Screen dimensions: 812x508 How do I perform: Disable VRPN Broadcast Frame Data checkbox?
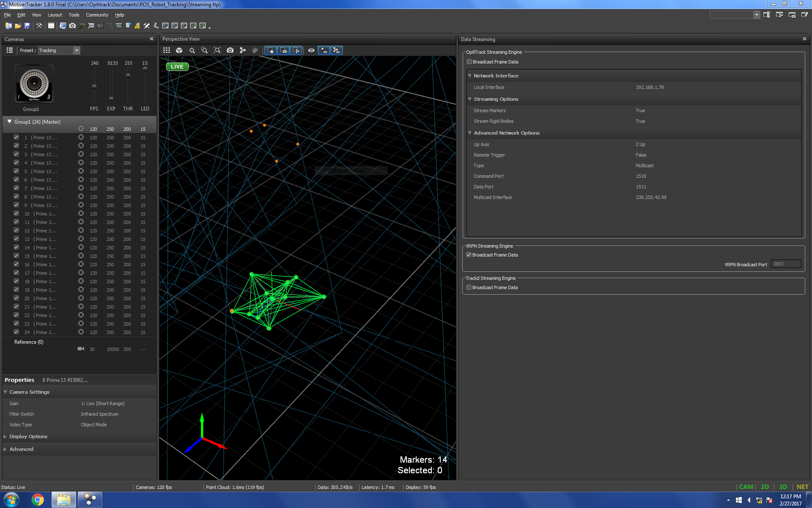point(469,255)
